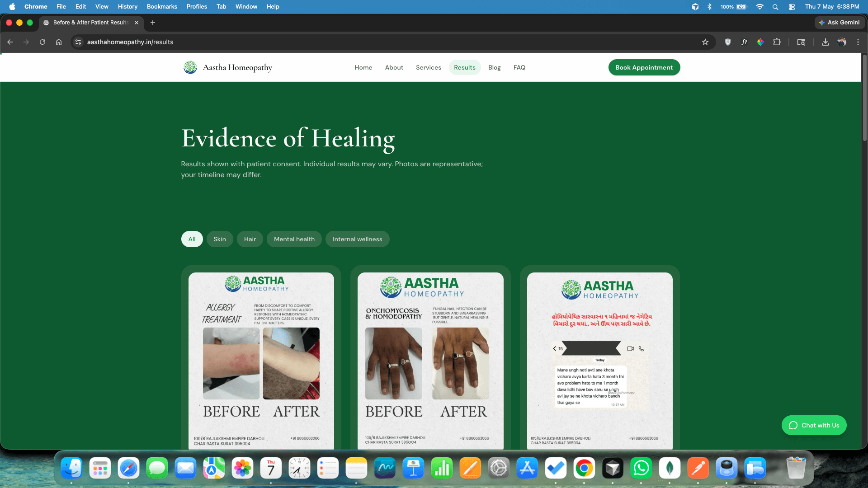868x488 pixels.
Task: Open the Blog page
Action: pyautogui.click(x=495, y=67)
